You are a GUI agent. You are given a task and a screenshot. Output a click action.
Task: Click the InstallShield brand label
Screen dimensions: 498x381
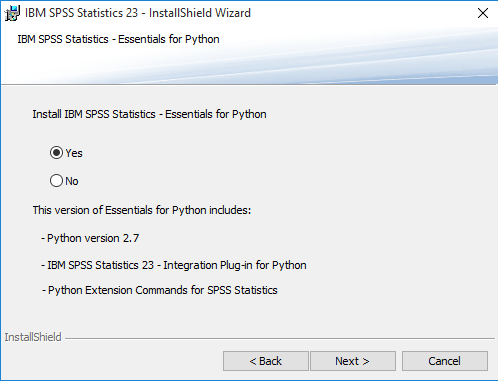coord(33,337)
